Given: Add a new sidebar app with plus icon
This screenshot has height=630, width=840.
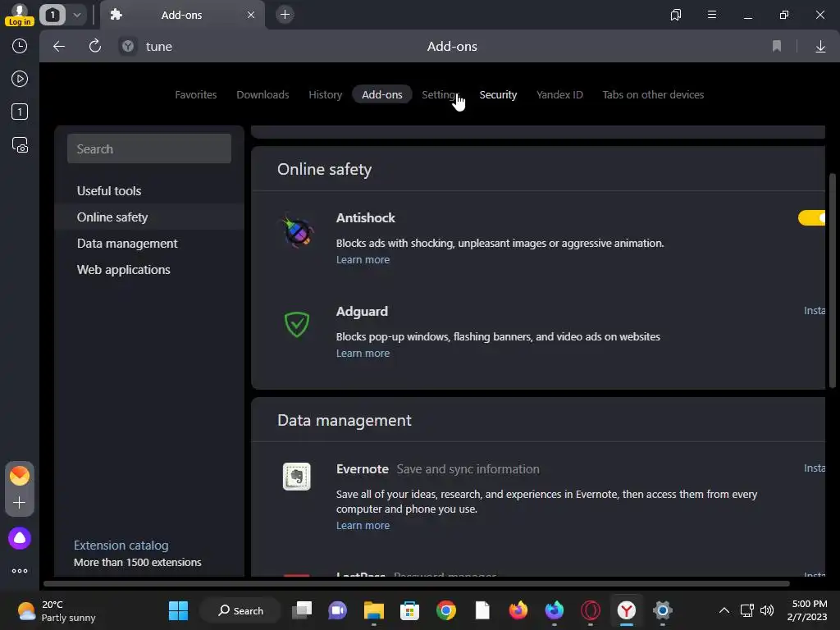Looking at the screenshot, I should [x=20, y=503].
